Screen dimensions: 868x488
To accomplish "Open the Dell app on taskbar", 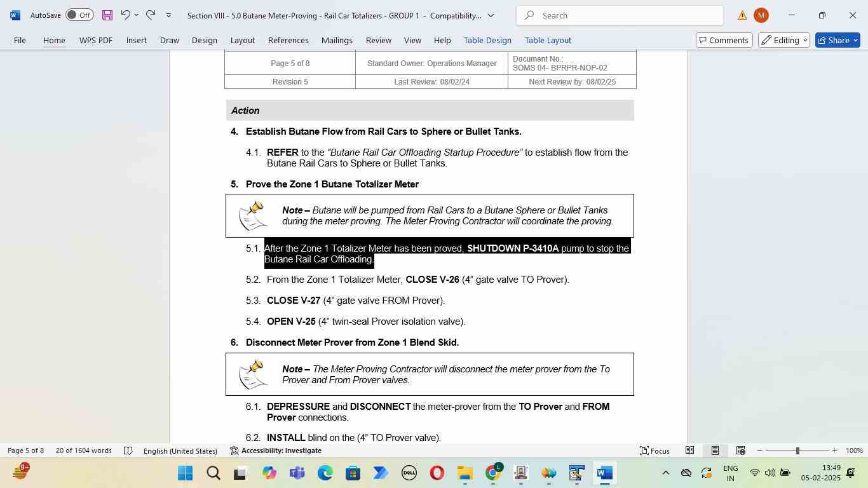I will 409,473.
